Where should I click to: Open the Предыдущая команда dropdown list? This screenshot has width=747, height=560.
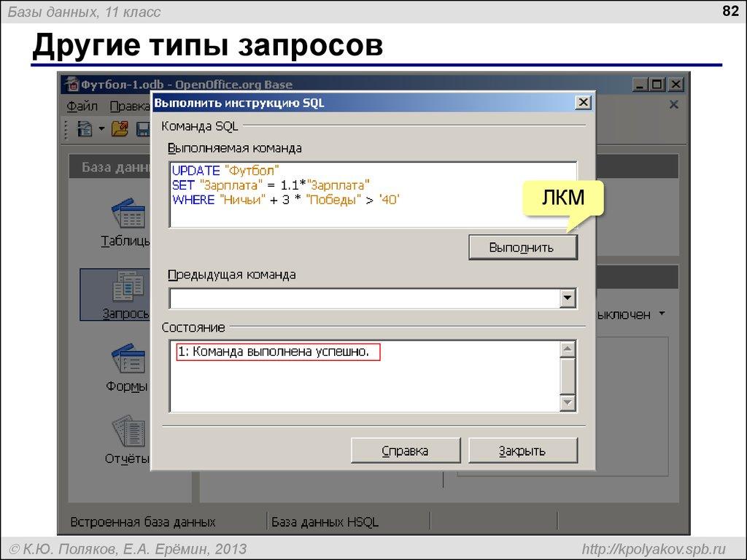(x=568, y=297)
